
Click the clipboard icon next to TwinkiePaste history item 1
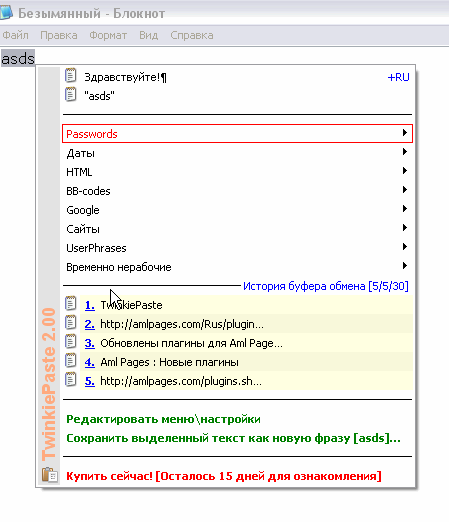[x=70, y=303]
